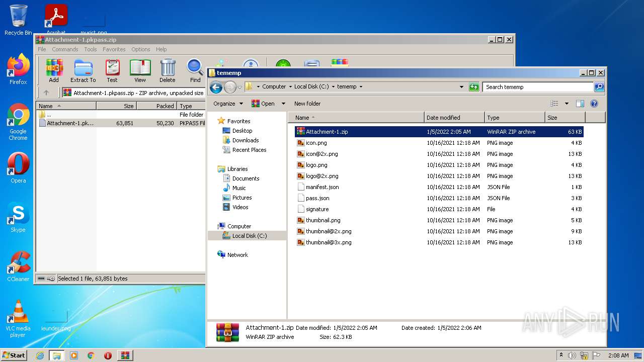Select the manifest.json file
The width and height of the screenshot is (644, 362).
439,187
